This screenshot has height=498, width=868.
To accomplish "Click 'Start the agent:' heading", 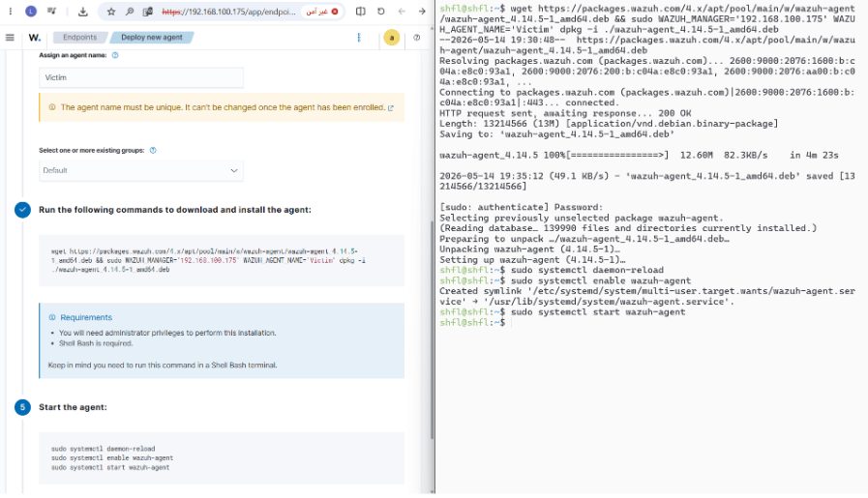I will click(73, 407).
